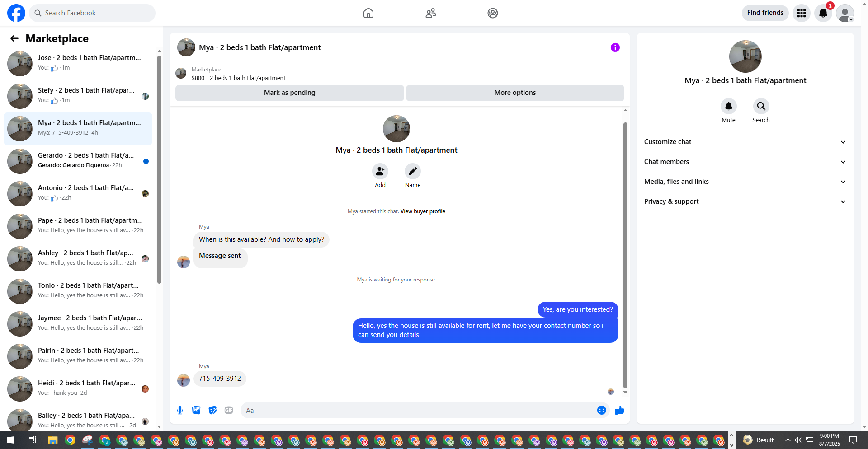868x449 pixels.
Task: Click the Result taskbar item
Action: (758, 440)
